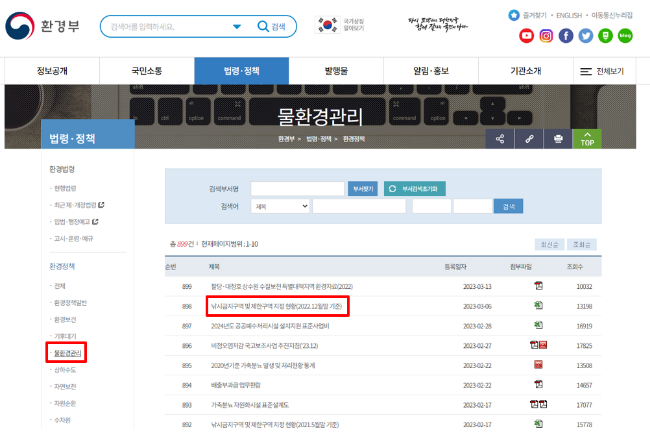Open the 물환경관리 sidebar item
650x444 pixels.
[x=68, y=353]
